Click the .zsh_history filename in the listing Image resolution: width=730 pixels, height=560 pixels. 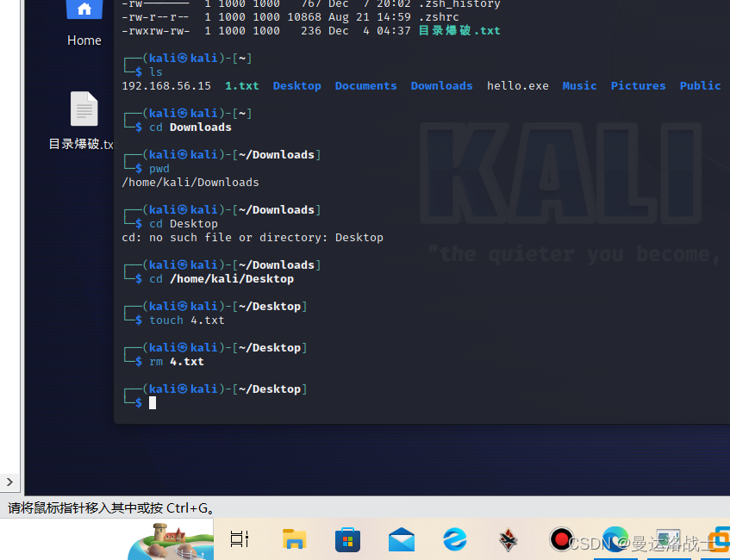point(459,4)
